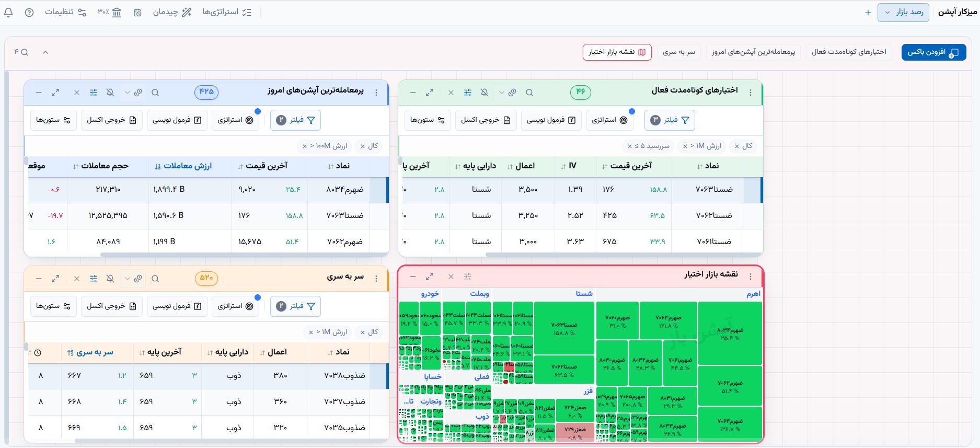Mute alerts in پرمعامله‌ترین آپشن‌های امروز box

tap(110, 93)
